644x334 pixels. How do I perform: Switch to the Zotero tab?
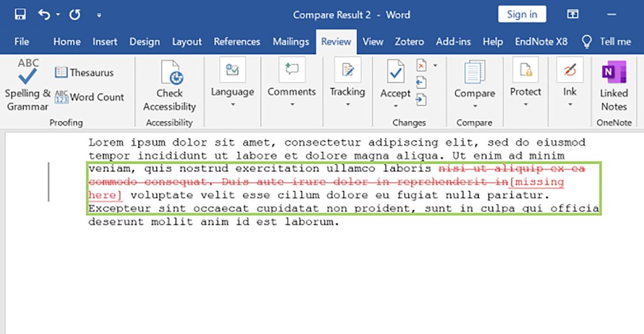(x=409, y=41)
